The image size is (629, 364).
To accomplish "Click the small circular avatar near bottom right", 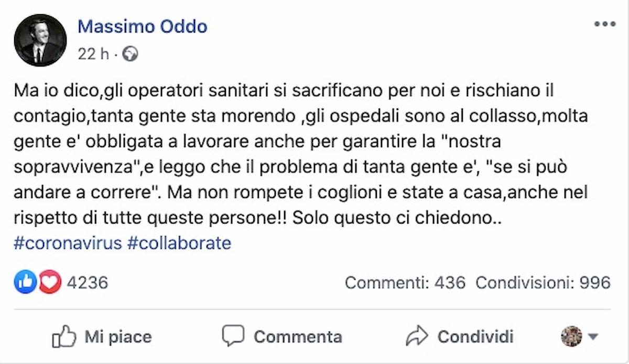I will [x=571, y=336].
